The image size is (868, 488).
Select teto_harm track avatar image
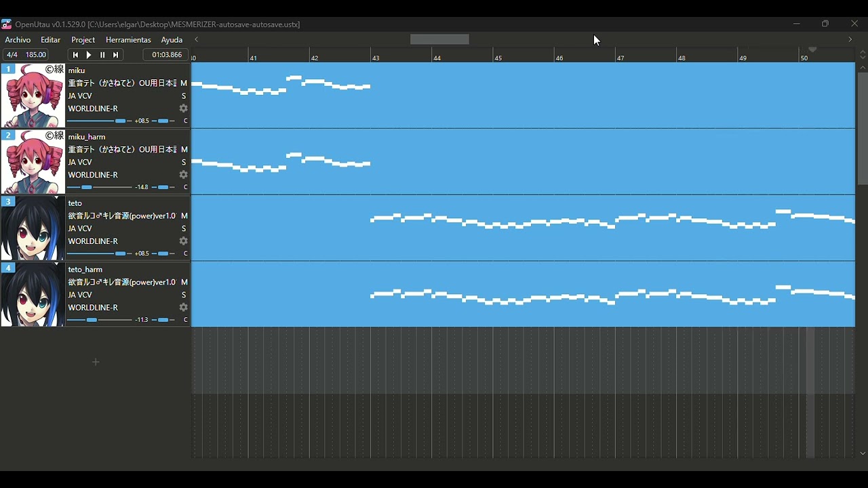(x=33, y=295)
